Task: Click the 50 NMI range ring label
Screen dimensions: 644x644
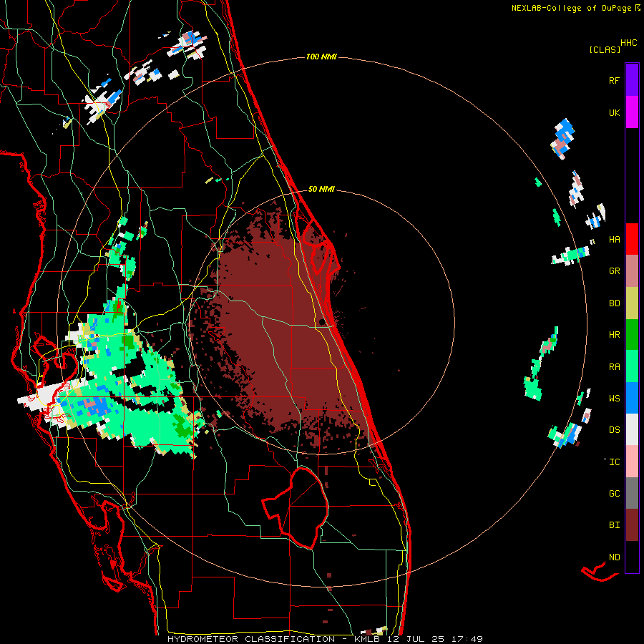Action: (321, 189)
